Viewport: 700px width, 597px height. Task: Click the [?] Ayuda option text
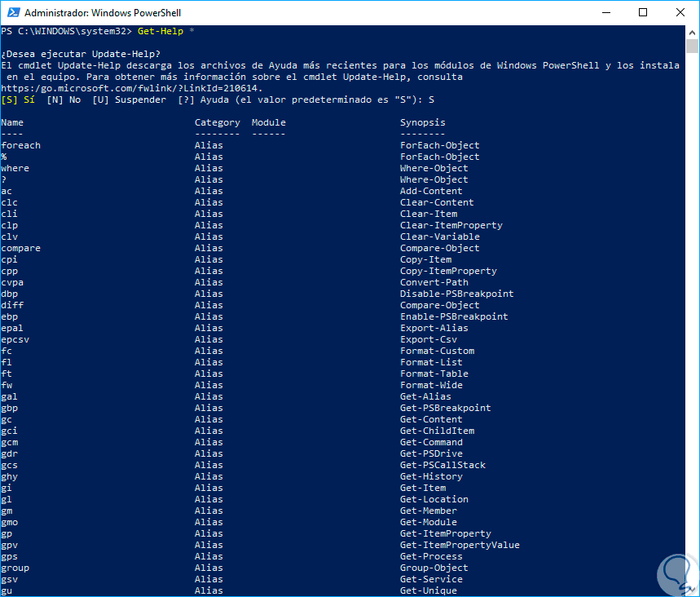[x=203, y=99]
